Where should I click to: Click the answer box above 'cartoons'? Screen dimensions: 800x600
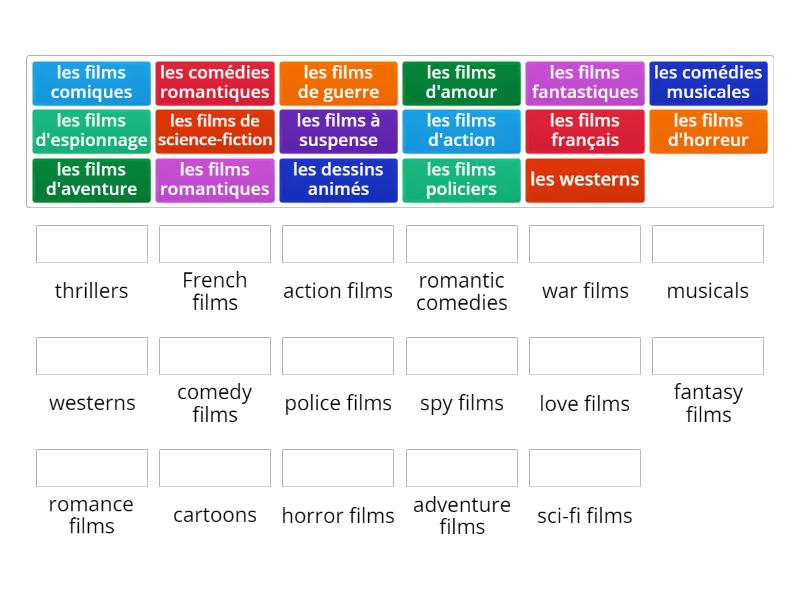click(x=214, y=467)
